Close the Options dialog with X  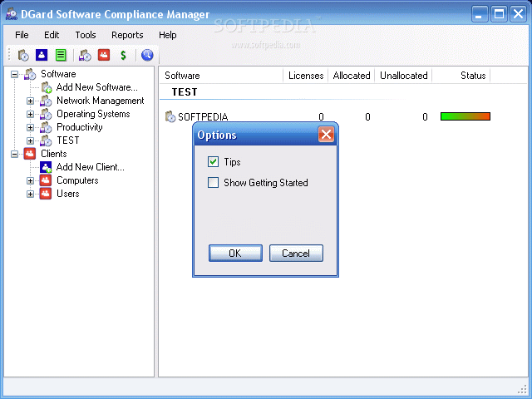(x=326, y=135)
